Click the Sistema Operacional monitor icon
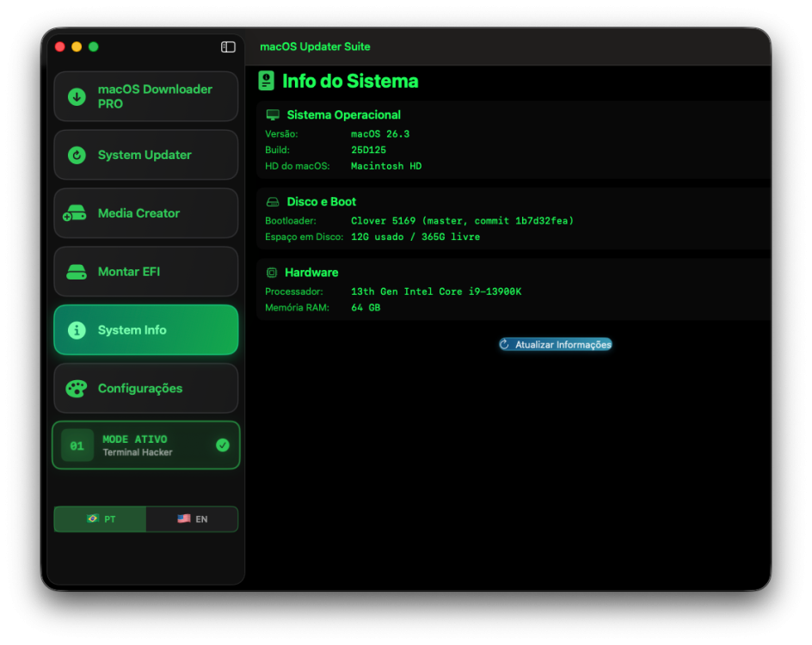The image size is (812, 645). (273, 115)
